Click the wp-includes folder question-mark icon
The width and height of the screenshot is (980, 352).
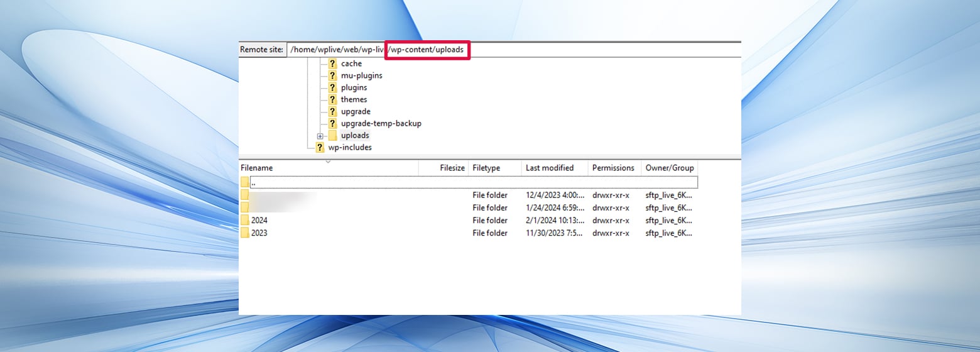point(320,147)
